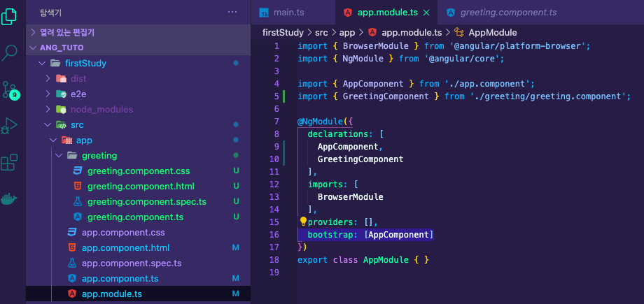Click GreetingComponent on code line 10
The image size is (644, 304).
point(360,159)
